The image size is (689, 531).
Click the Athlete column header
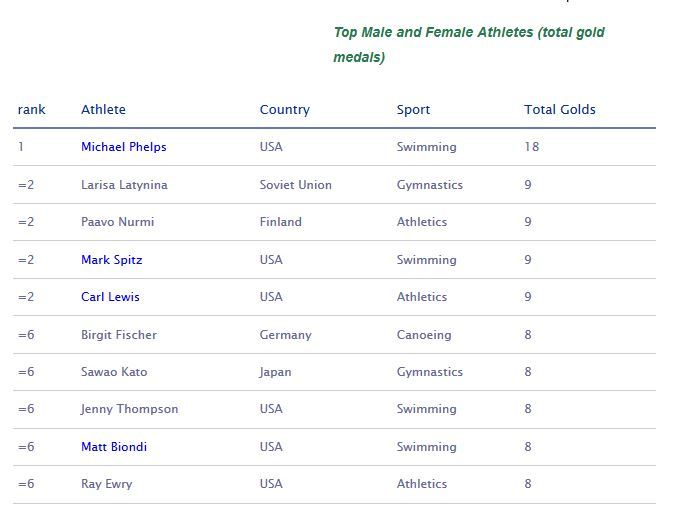pos(103,110)
